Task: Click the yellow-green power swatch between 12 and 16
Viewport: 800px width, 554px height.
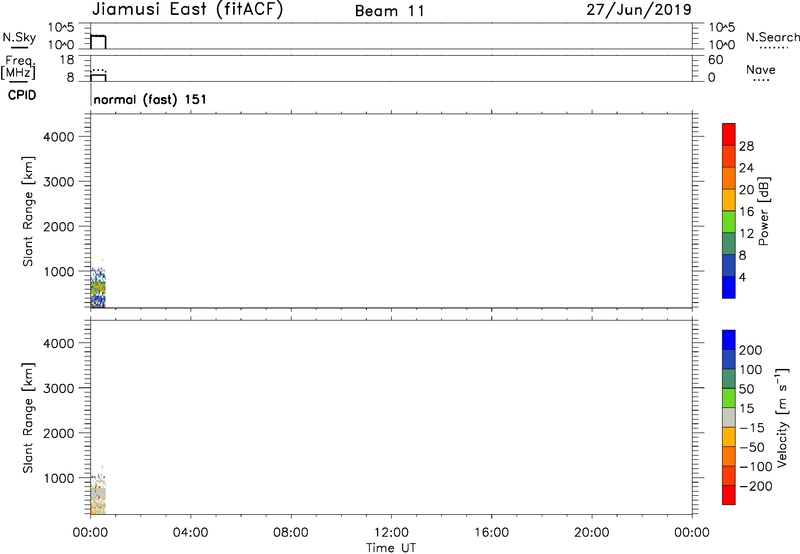Action: point(729,221)
